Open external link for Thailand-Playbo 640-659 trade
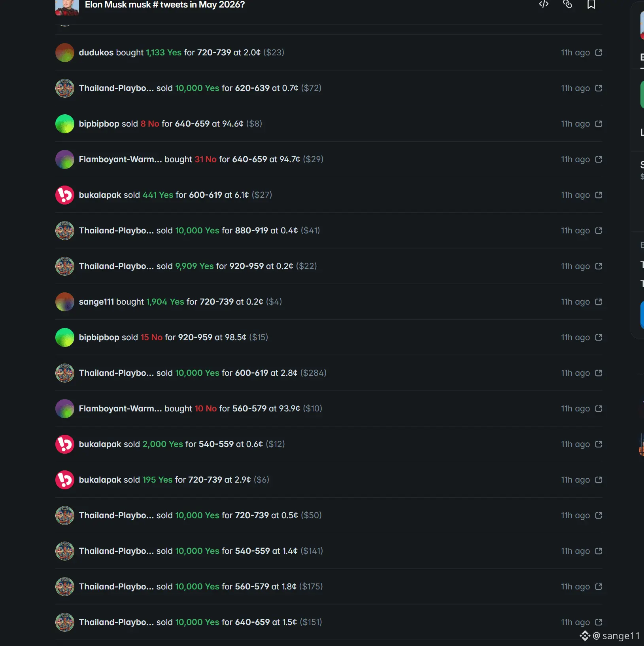 (x=599, y=622)
